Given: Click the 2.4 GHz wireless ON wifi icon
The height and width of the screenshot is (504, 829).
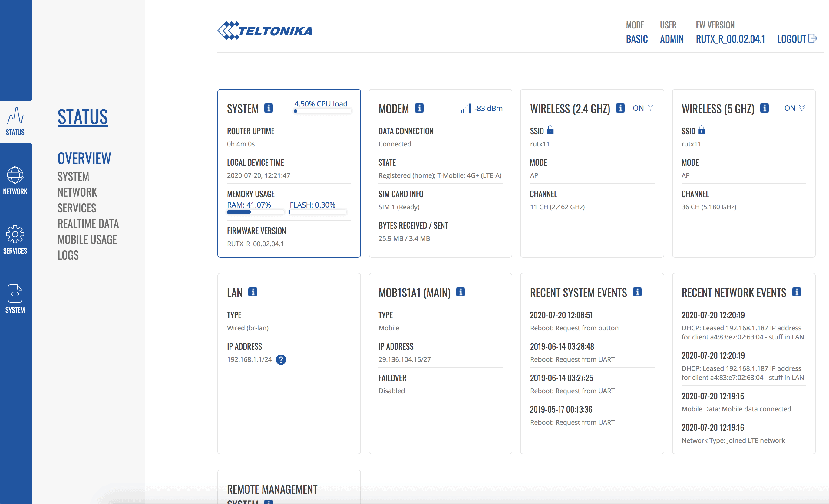Looking at the screenshot, I should point(651,108).
